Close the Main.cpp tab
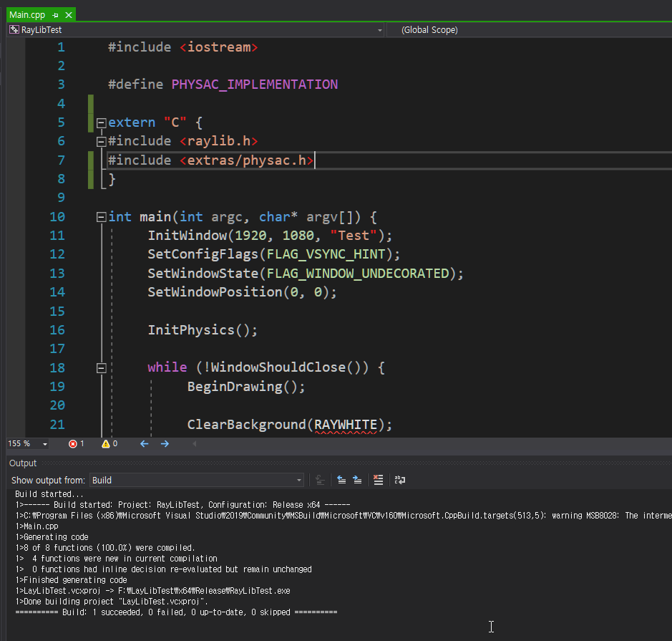 pos(69,15)
